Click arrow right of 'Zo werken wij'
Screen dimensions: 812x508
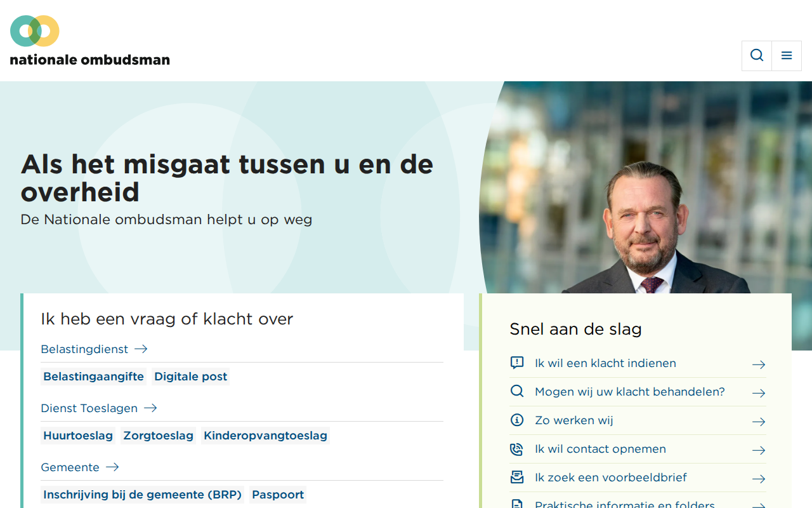coord(759,422)
